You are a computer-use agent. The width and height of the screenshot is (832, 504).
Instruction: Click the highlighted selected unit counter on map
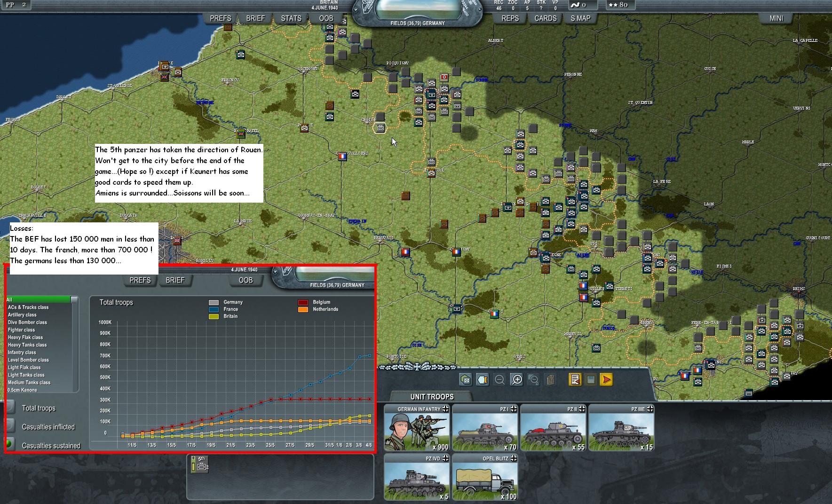pos(380,128)
